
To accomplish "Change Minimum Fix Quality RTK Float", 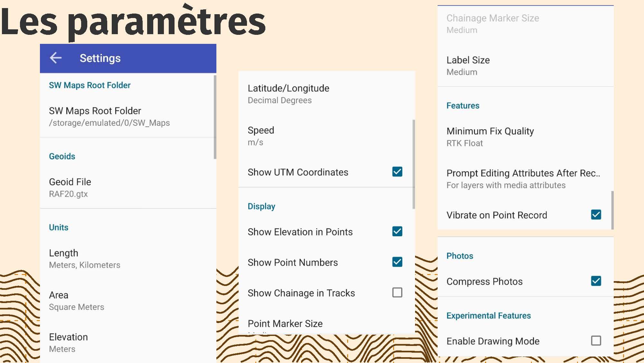I will coord(490,137).
